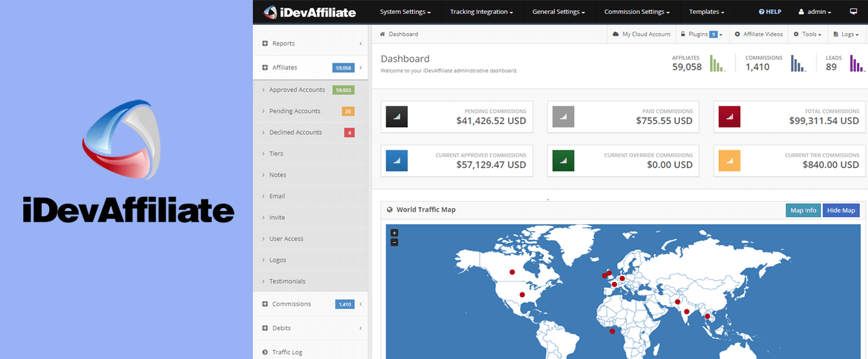Zoom out on the world map
Screen dimensions: 868x359
pyautogui.click(x=395, y=242)
